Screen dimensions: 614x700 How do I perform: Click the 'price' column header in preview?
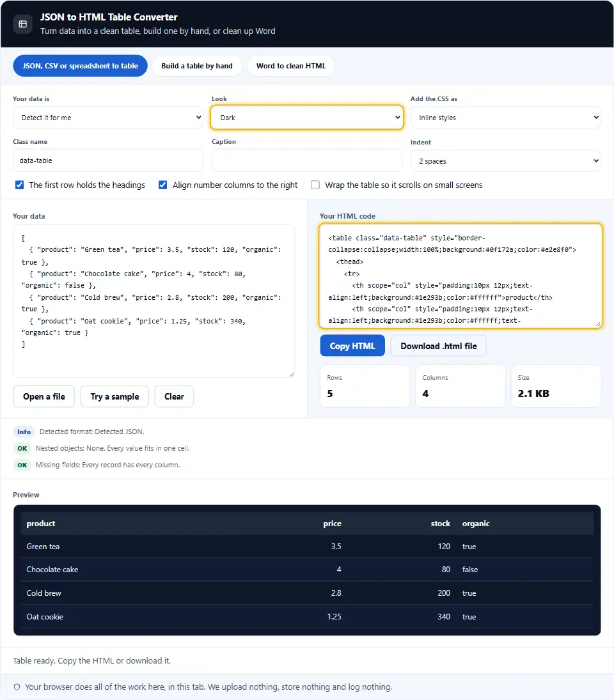click(x=332, y=524)
